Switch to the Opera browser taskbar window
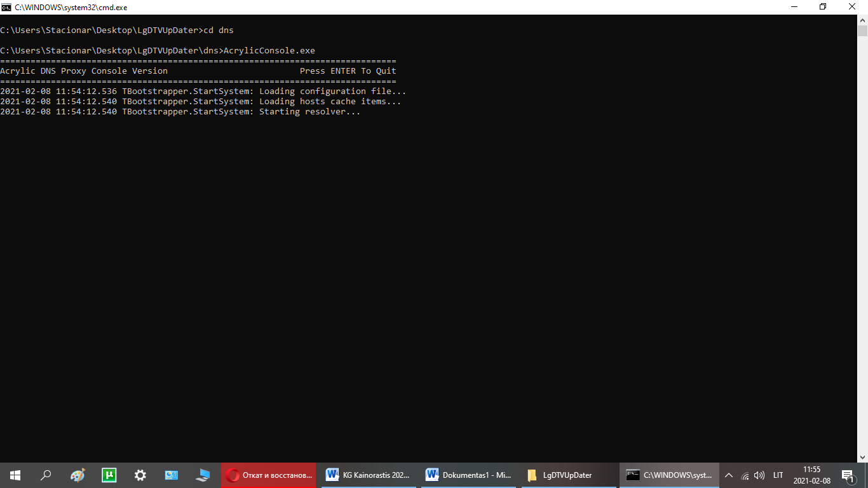This screenshot has width=868, height=488. (x=269, y=475)
